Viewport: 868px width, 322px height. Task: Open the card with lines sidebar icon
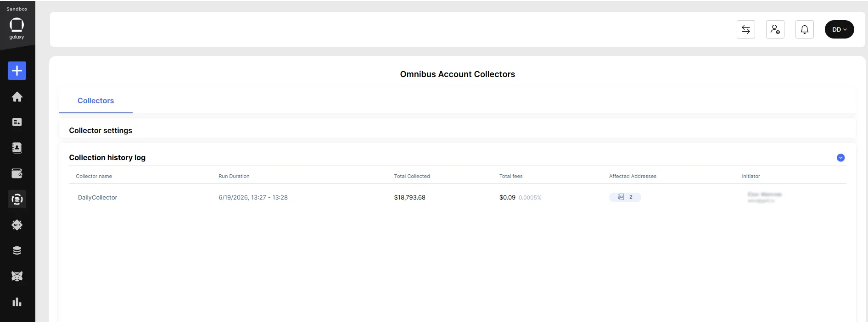(17, 122)
